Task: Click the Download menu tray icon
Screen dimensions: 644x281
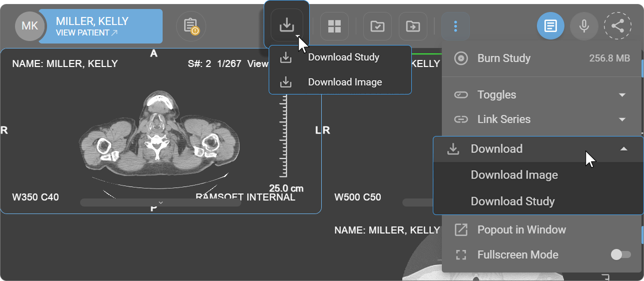Action: click(x=453, y=149)
